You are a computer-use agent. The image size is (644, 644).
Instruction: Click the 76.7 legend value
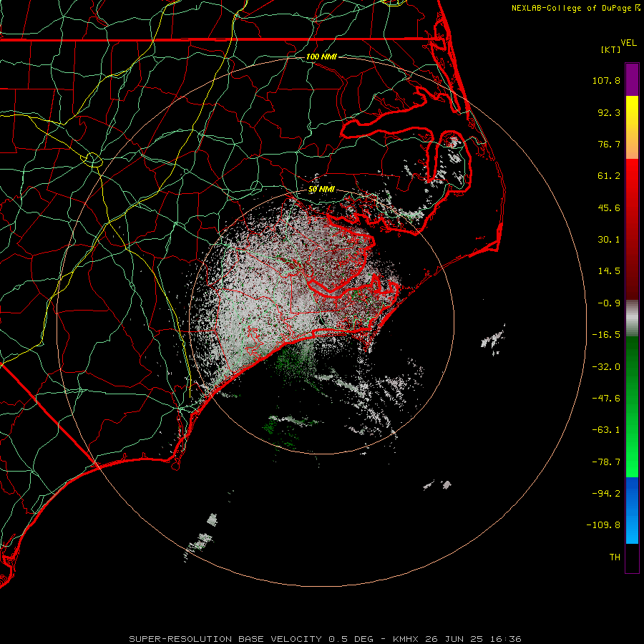pos(609,145)
